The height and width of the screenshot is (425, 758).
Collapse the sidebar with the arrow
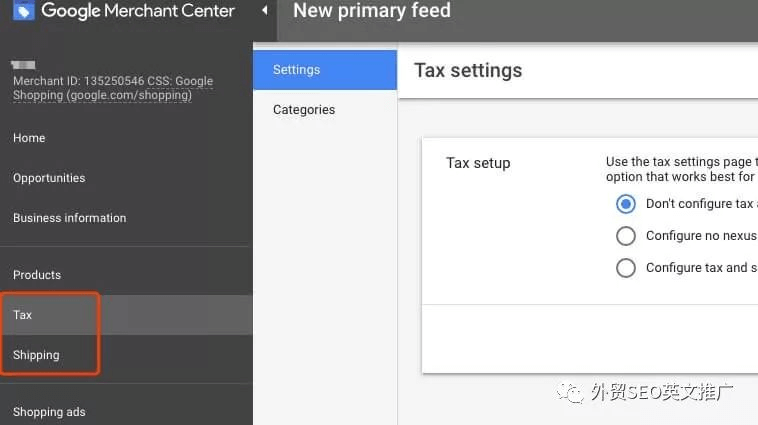264,11
